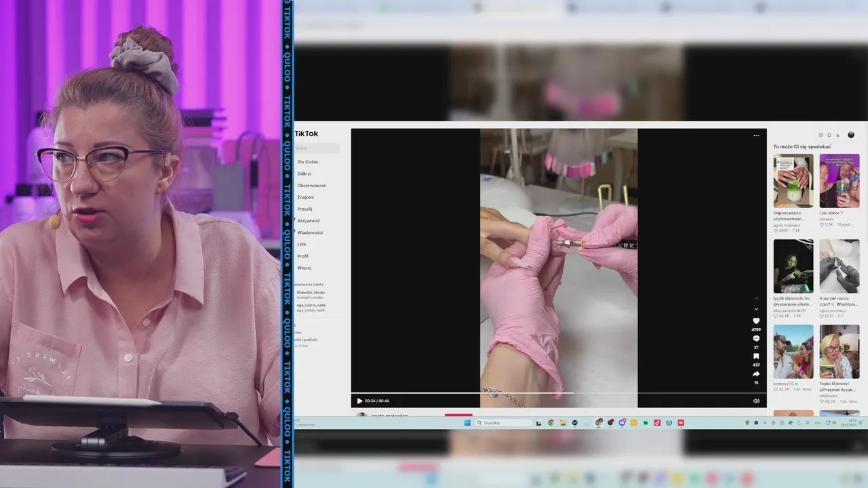Open profile avatar in top right
Screen dimensions: 868x488
click(x=851, y=135)
